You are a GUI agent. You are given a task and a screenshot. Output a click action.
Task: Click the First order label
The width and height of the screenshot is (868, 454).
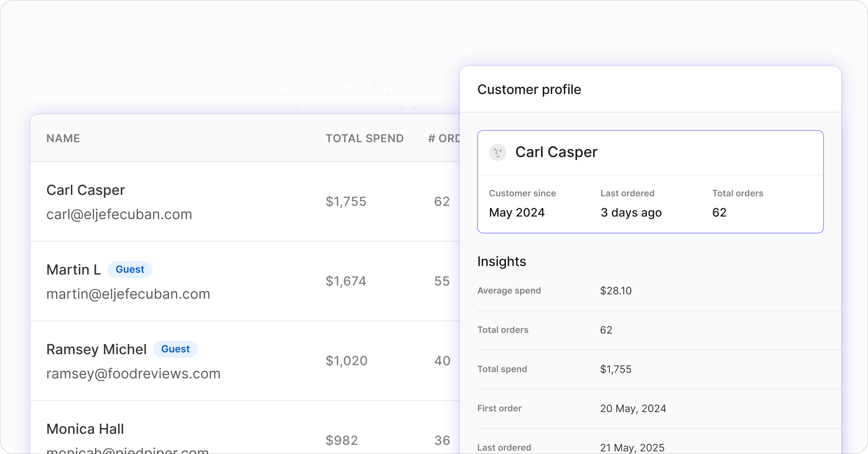pos(499,408)
